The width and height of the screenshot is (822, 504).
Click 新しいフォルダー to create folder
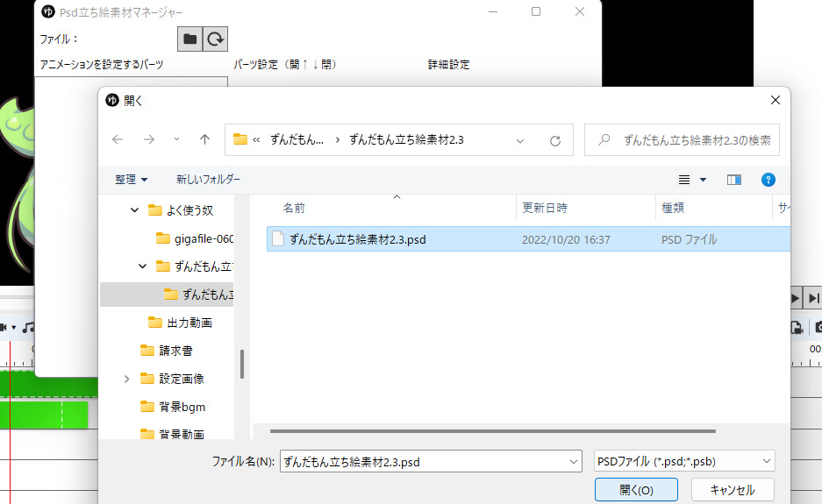point(208,179)
